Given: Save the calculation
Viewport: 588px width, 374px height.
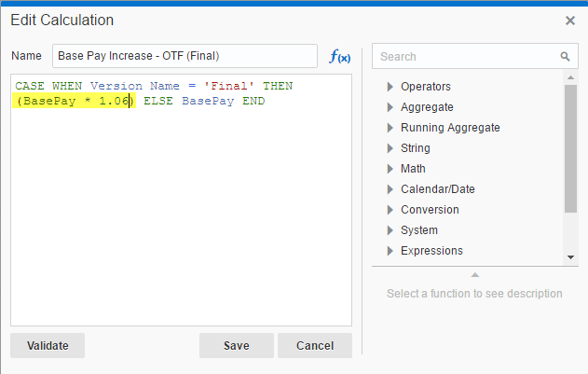Looking at the screenshot, I should (237, 345).
